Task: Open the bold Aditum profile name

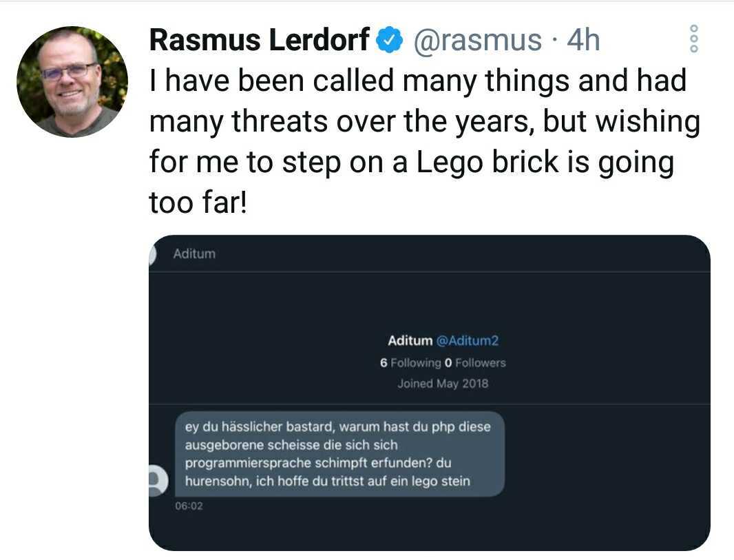Action: click(410, 341)
